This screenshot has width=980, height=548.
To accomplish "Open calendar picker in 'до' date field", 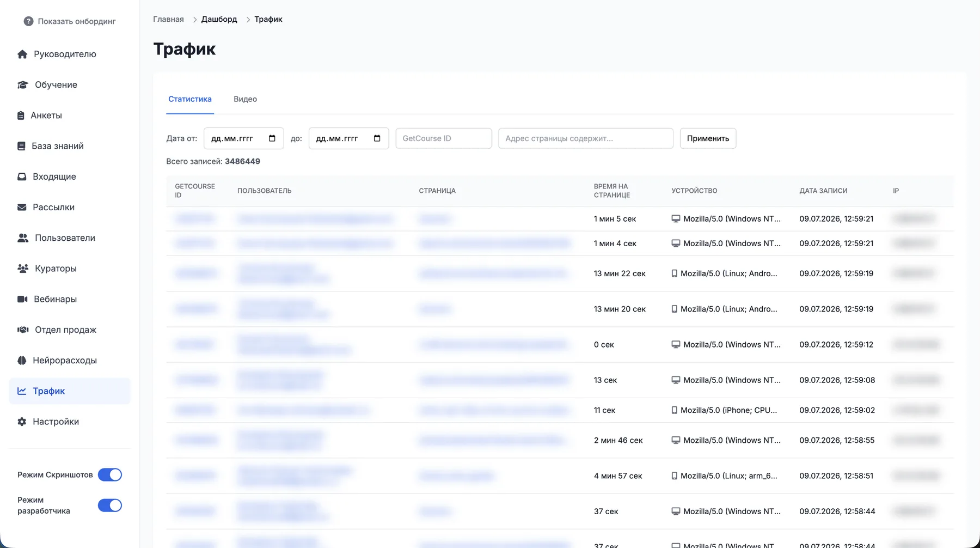I will 377,138.
